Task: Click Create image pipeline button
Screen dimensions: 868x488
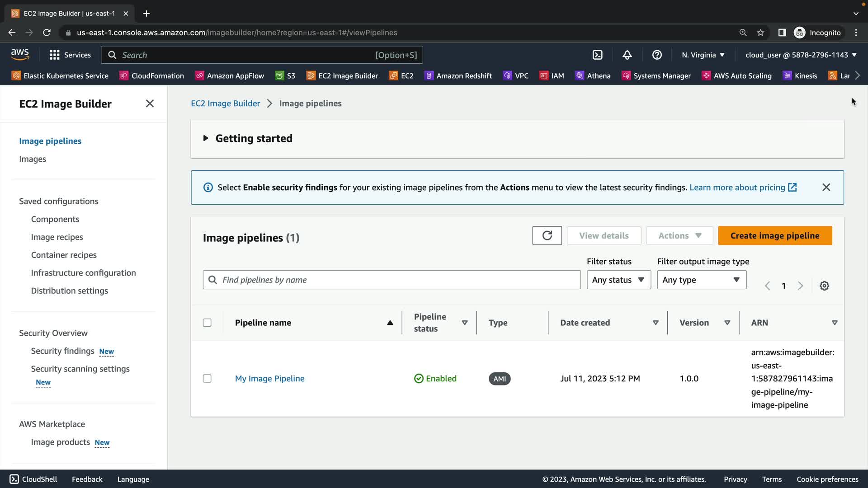Action: (x=774, y=236)
